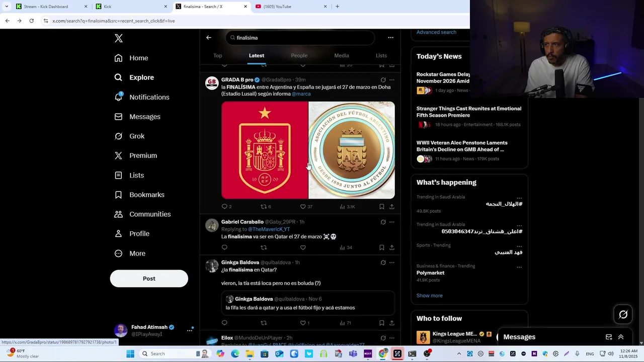
Task: Compose new message in Messages drawer
Action: pyautogui.click(x=609, y=337)
